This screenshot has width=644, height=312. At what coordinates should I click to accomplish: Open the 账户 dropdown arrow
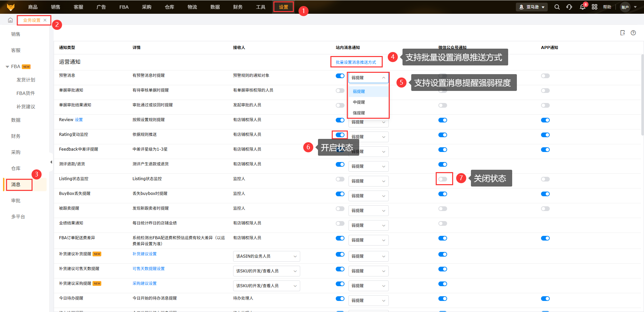tap(635, 7)
